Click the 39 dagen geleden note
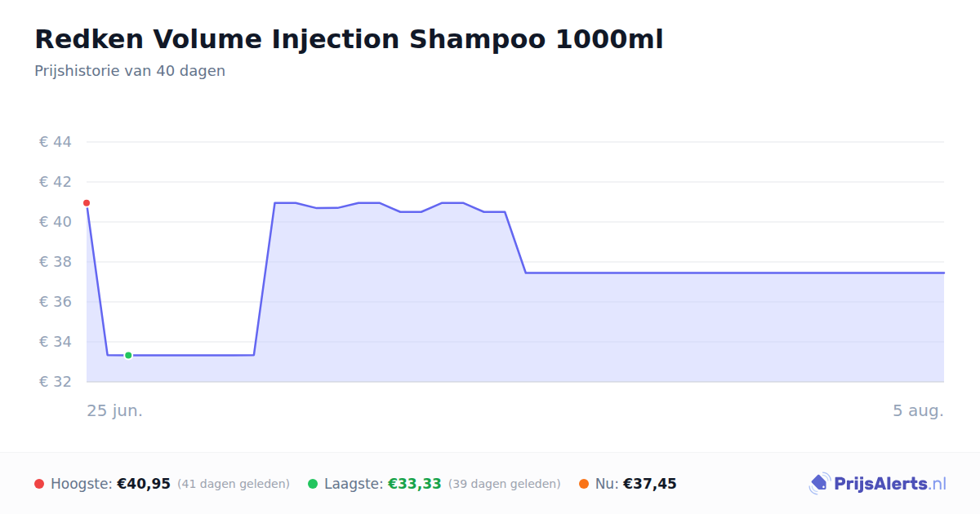980x514 pixels. click(505, 484)
